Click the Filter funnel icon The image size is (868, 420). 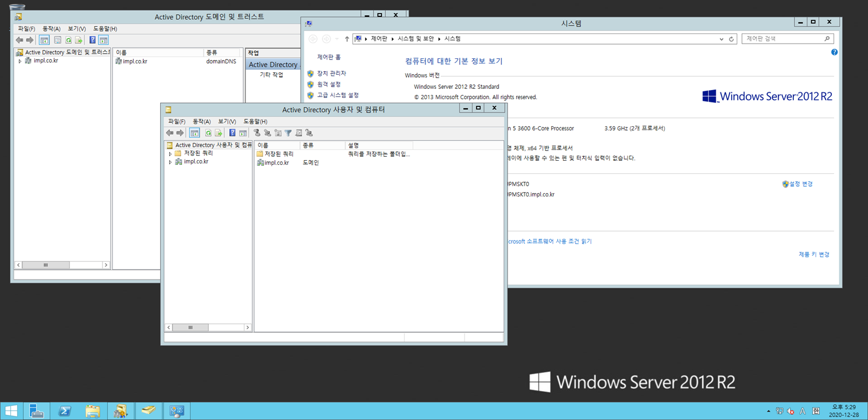[288, 133]
